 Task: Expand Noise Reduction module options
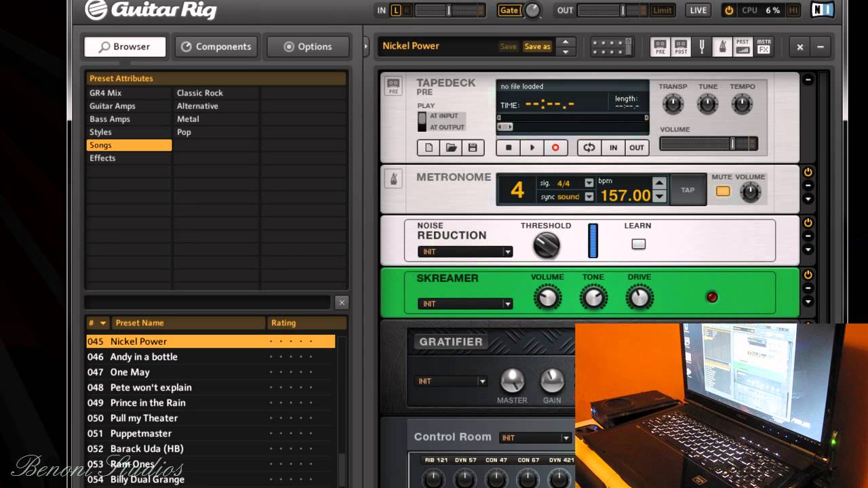[x=808, y=249]
